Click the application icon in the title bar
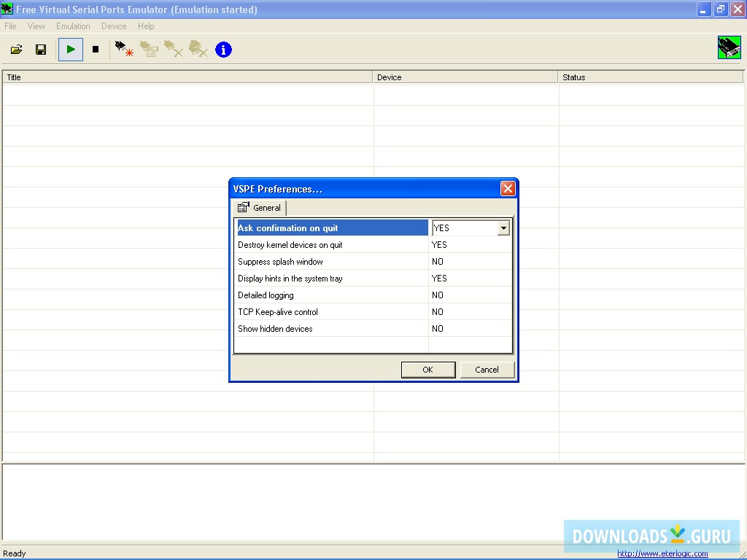747x560 pixels. pyautogui.click(x=8, y=9)
